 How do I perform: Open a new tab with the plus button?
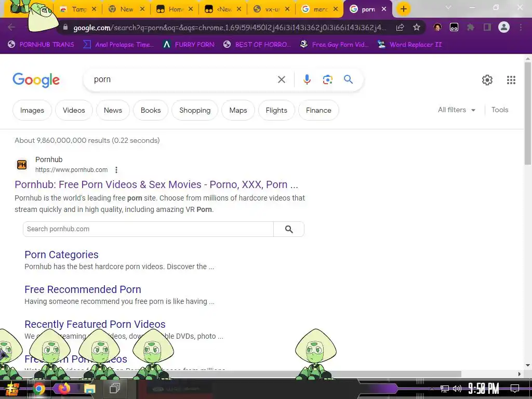click(403, 9)
